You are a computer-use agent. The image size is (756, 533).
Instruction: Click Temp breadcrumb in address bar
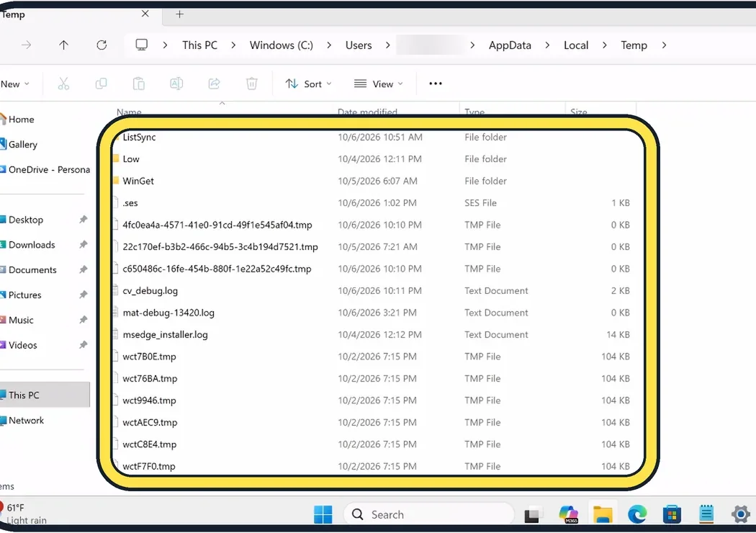point(634,45)
